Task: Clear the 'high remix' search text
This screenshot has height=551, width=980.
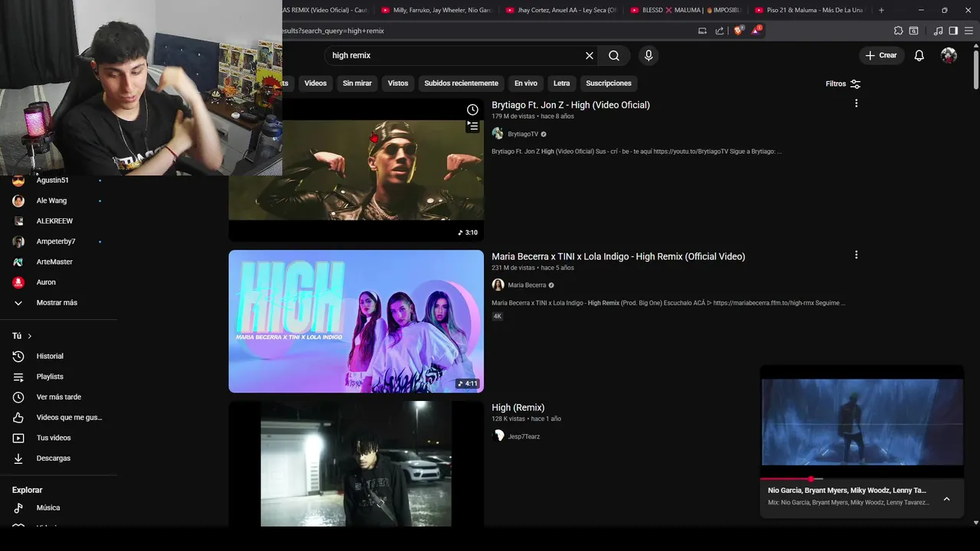Action: [x=590, y=55]
